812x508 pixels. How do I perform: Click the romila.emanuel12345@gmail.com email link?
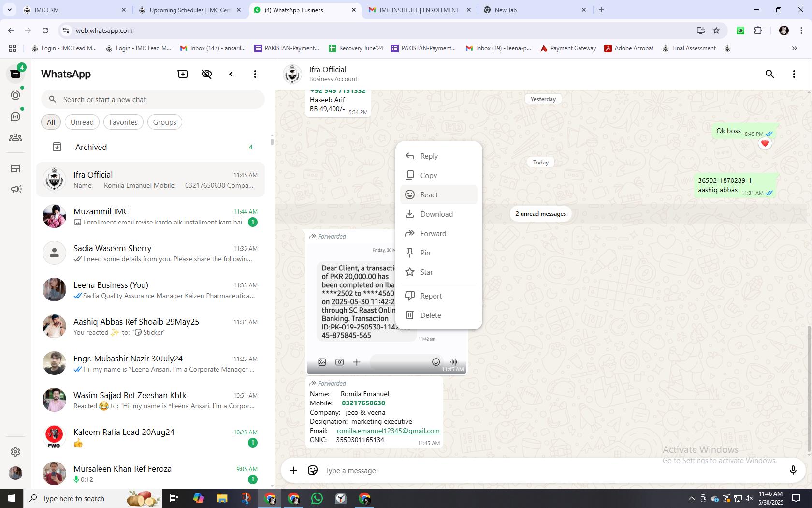point(388,431)
